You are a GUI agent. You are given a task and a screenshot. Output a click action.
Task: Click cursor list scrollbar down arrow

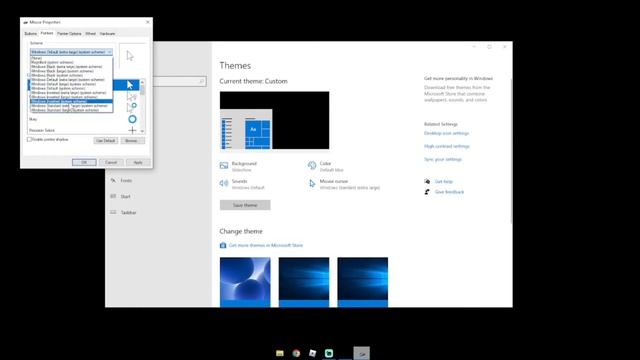point(142,131)
